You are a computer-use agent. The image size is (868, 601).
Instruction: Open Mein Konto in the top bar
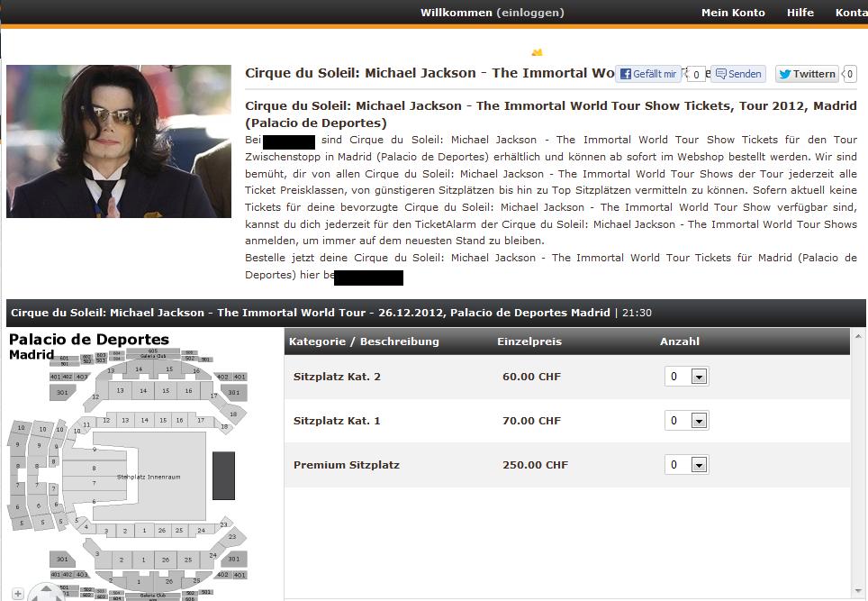coord(733,13)
